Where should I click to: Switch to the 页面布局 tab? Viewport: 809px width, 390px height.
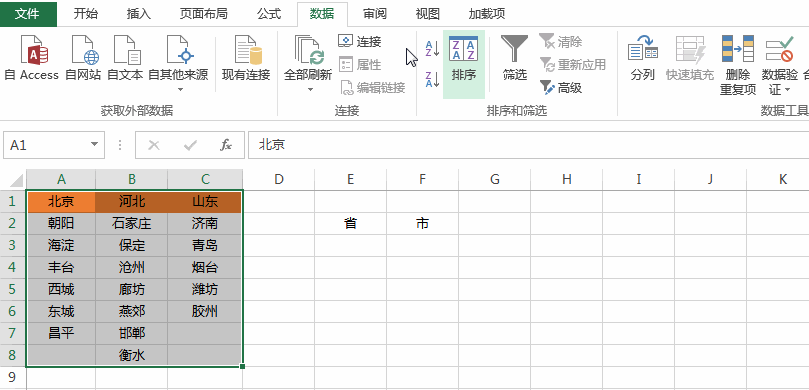point(203,14)
